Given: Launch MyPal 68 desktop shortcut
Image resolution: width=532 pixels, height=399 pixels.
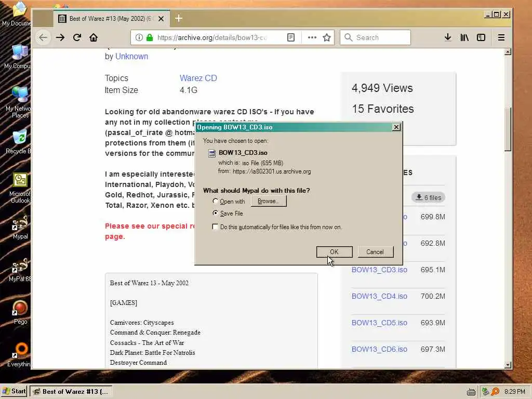Looking at the screenshot, I should pos(20,270).
